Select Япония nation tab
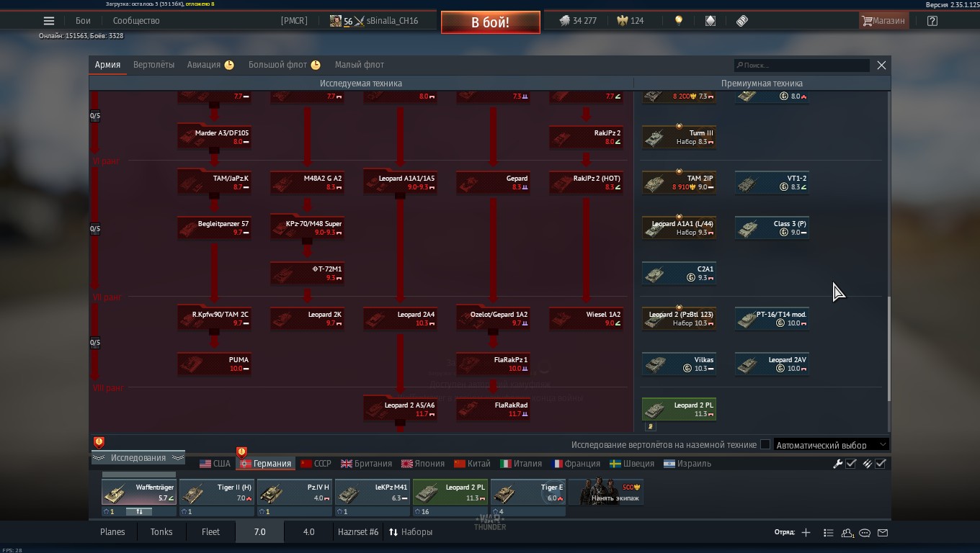Image resolution: width=980 pixels, height=553 pixels. coord(422,464)
